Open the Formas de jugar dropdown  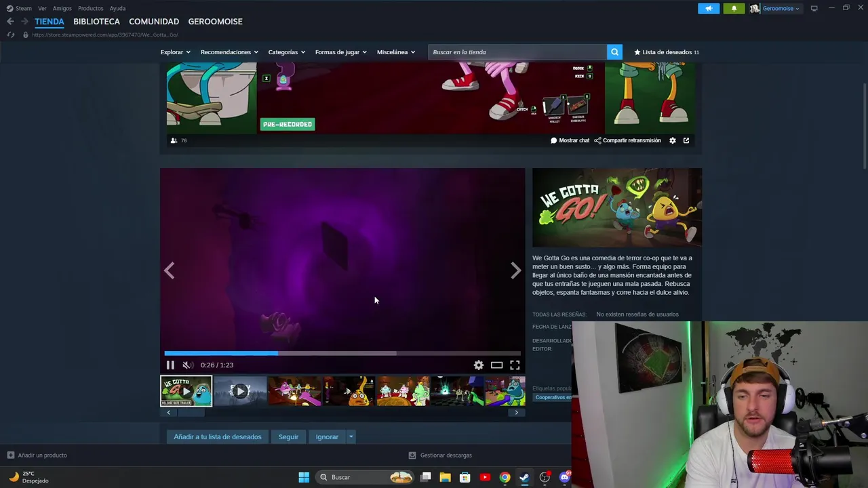341,52
